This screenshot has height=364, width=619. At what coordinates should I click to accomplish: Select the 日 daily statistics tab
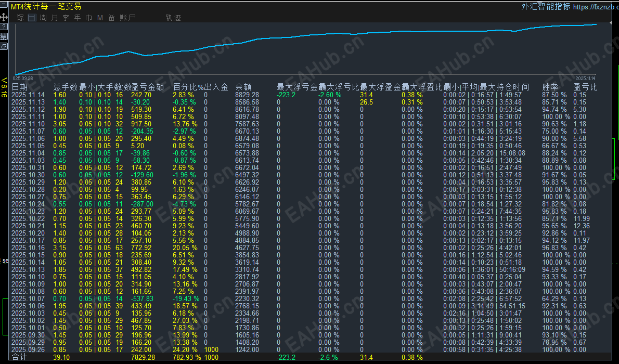pyautogui.click(x=32, y=18)
